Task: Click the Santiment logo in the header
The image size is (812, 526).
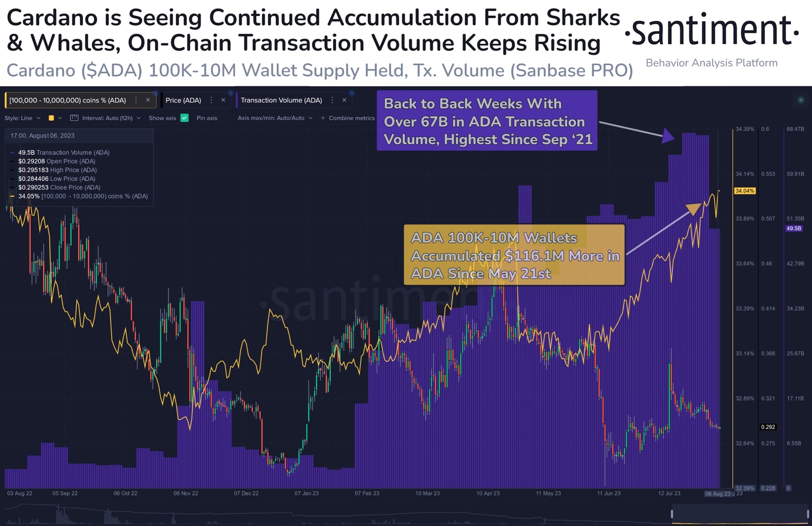Action: (x=711, y=31)
